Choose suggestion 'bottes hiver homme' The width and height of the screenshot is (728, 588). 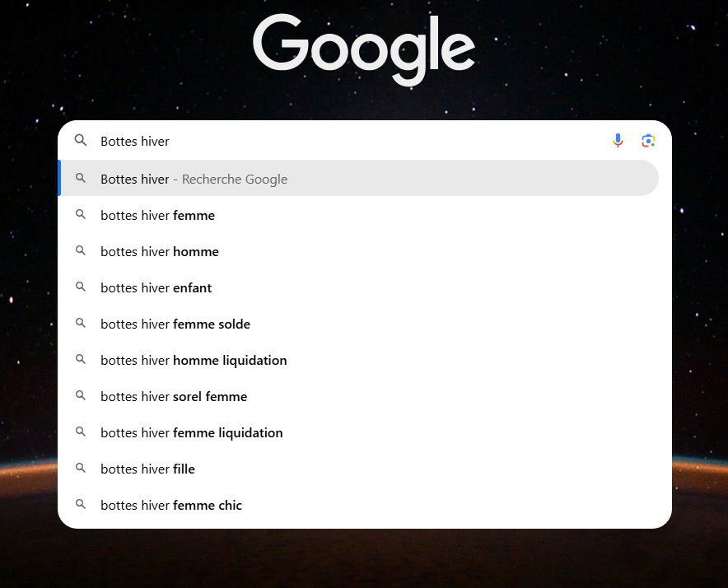358,251
